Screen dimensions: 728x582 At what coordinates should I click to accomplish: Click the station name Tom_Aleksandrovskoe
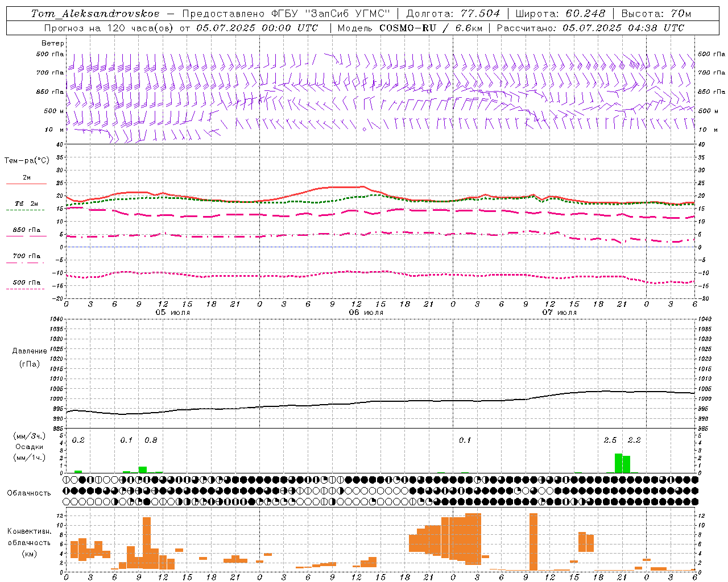point(95,14)
